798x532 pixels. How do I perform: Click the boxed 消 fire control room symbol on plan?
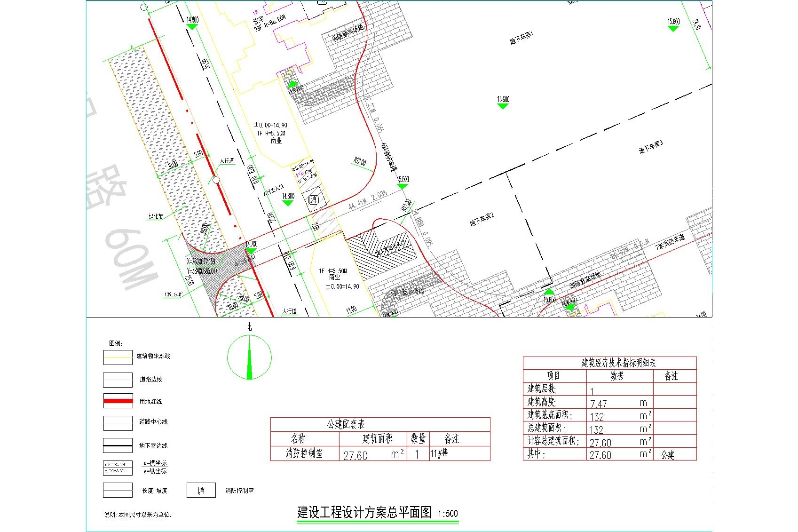tap(314, 199)
